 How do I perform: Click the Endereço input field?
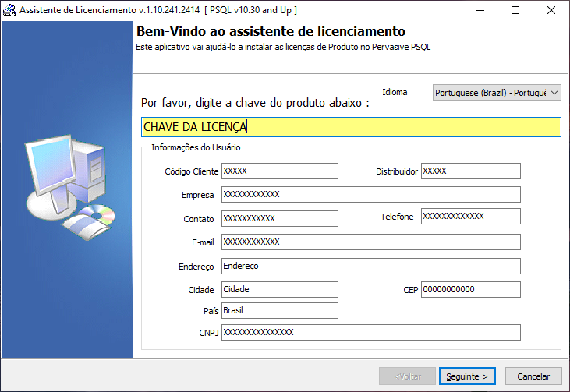(371, 266)
